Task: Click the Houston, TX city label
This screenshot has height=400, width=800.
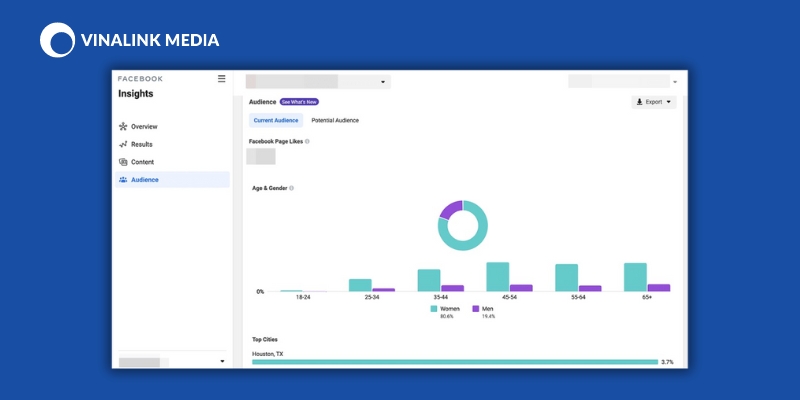Action: click(x=267, y=354)
